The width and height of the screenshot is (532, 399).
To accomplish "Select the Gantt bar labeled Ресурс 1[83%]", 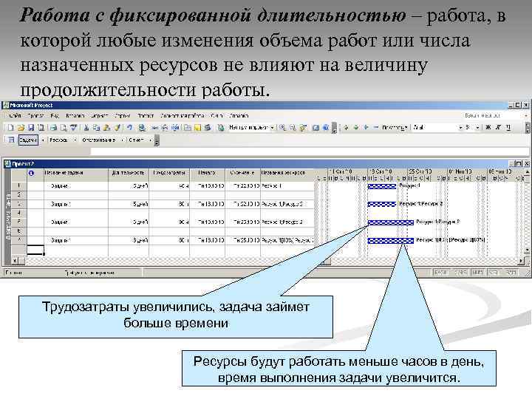I will tap(391, 241).
